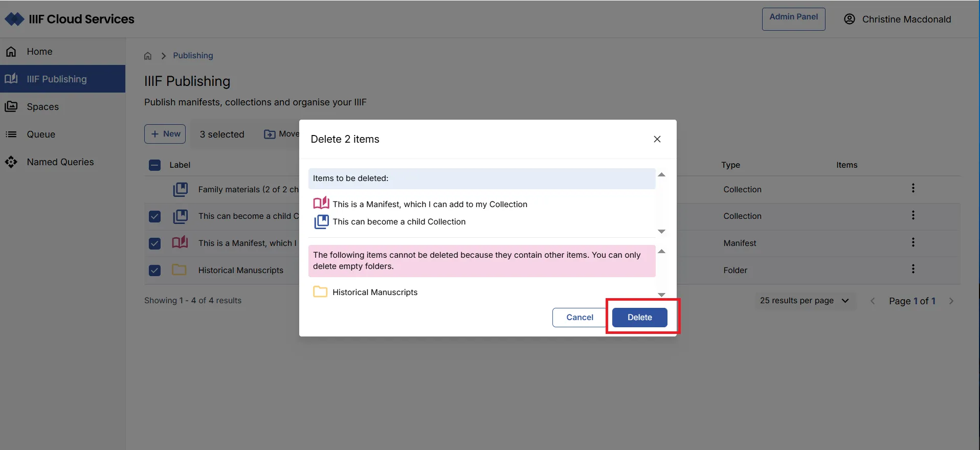The width and height of the screenshot is (980, 450).
Task: Close the Delete 2 items dialog
Action: point(657,139)
